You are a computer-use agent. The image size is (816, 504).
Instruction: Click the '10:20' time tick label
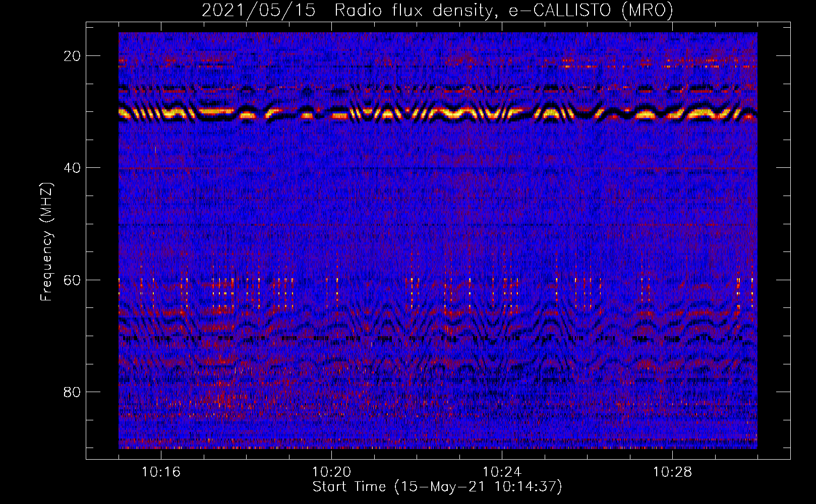point(331,472)
